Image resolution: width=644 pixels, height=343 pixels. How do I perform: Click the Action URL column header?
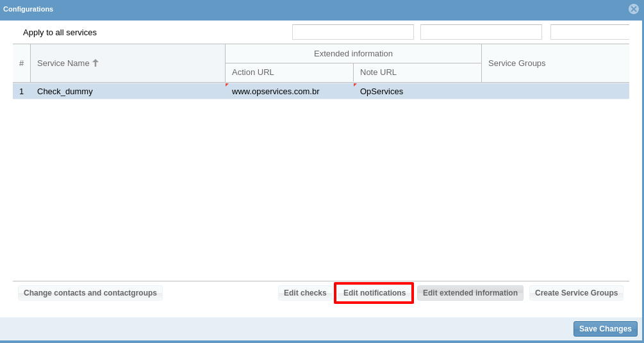[x=252, y=72]
